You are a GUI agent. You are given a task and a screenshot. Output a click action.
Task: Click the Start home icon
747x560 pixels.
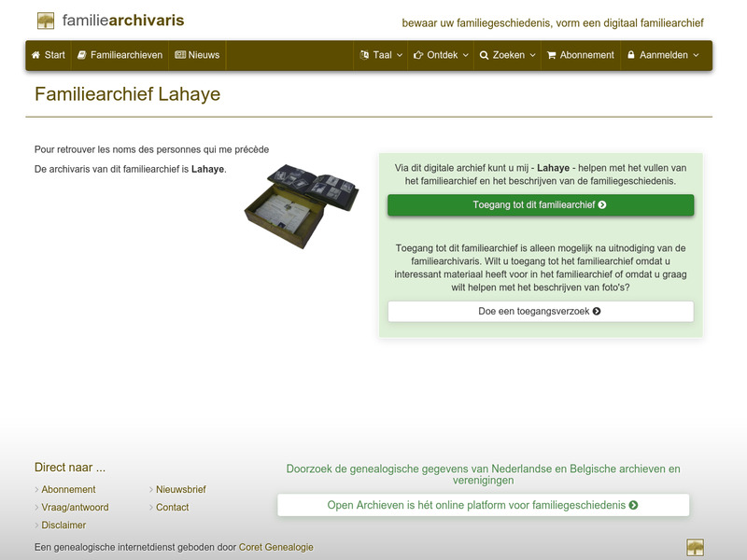click(35, 55)
